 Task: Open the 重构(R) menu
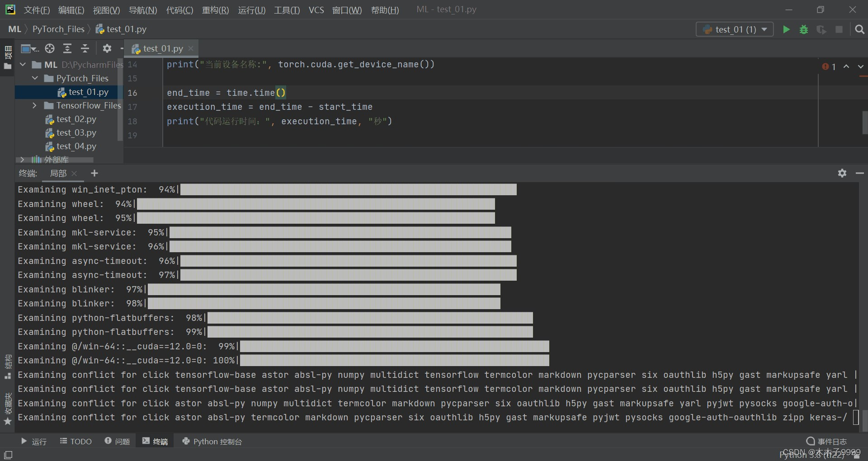(x=215, y=10)
